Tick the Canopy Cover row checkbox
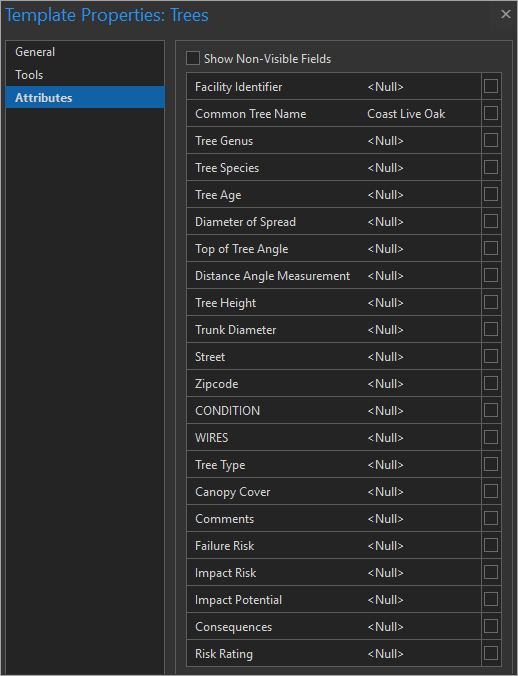 [491, 491]
